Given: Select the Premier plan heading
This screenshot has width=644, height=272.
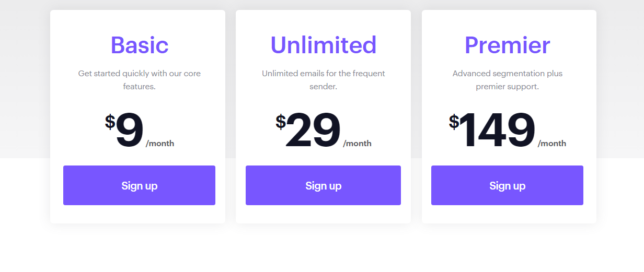Looking at the screenshot, I should pos(507,45).
